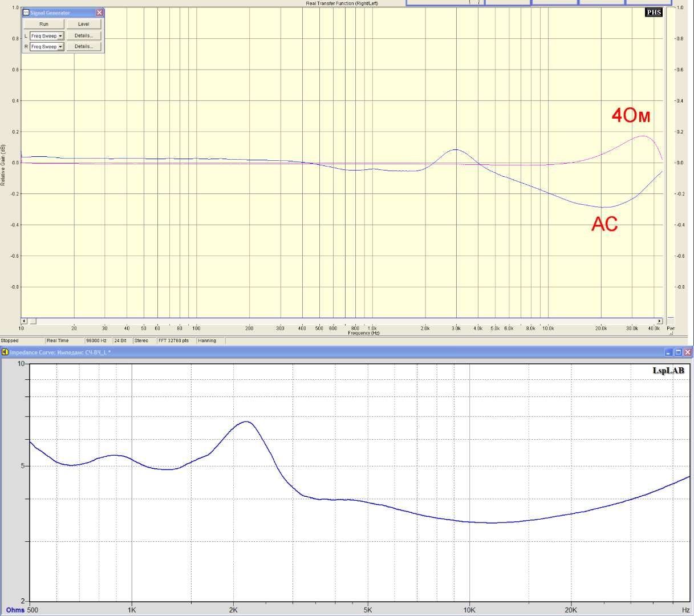Click the Run button in Signal Generator

[44, 24]
